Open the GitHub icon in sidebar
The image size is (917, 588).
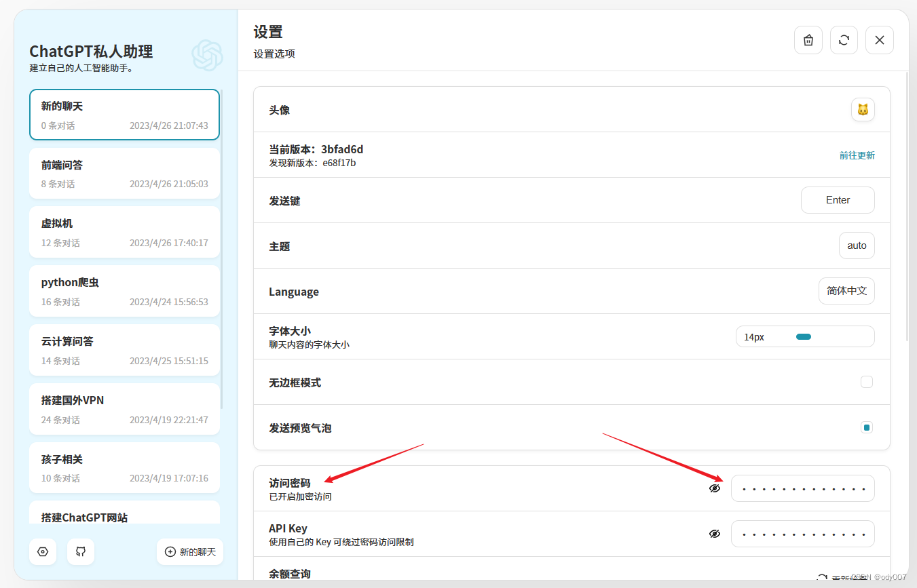click(81, 552)
